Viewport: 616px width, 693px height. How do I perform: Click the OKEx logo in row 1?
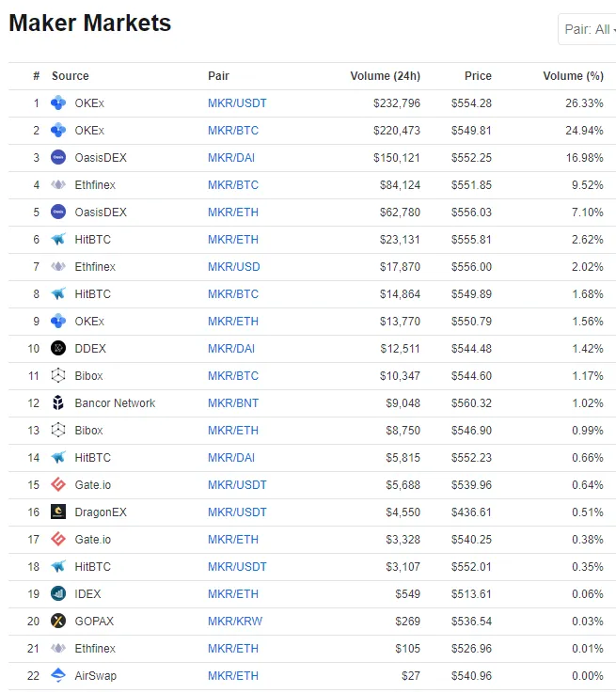pos(58,103)
